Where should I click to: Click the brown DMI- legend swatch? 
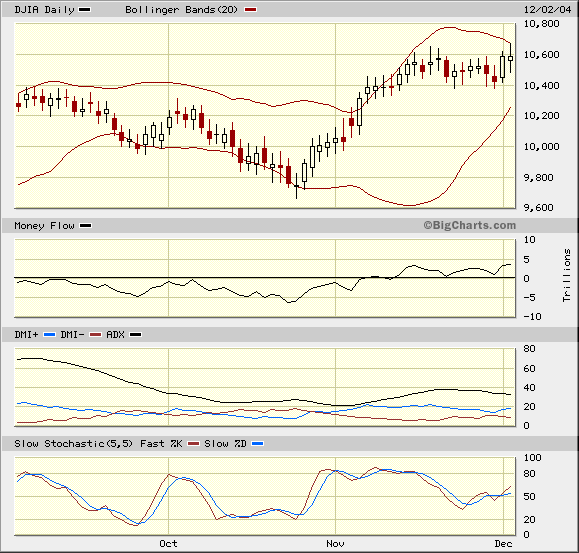tap(95, 334)
